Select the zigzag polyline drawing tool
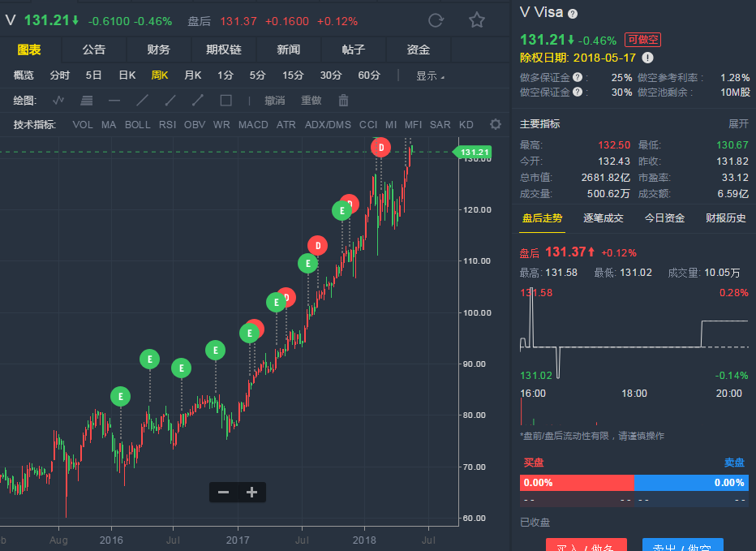 [x=58, y=101]
